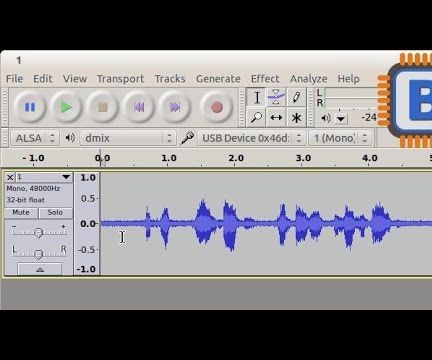432x360 pixels.
Task: Open the Analyze menu
Action: click(x=309, y=79)
